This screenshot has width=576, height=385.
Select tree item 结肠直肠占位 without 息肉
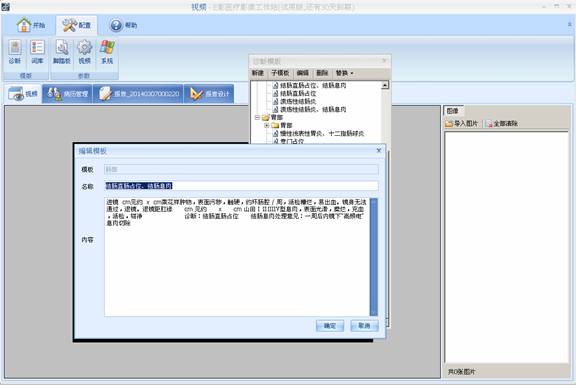coord(294,93)
